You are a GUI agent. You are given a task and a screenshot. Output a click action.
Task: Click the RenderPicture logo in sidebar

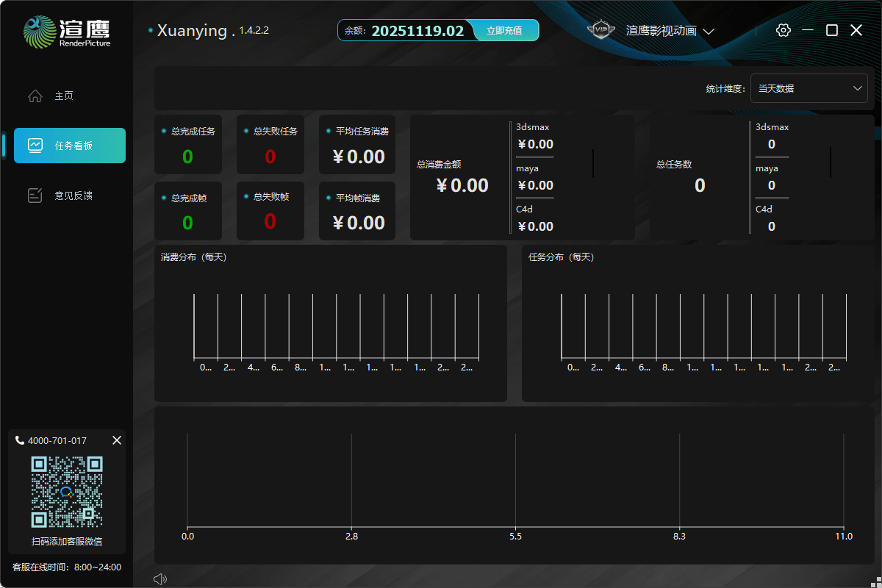click(66, 32)
